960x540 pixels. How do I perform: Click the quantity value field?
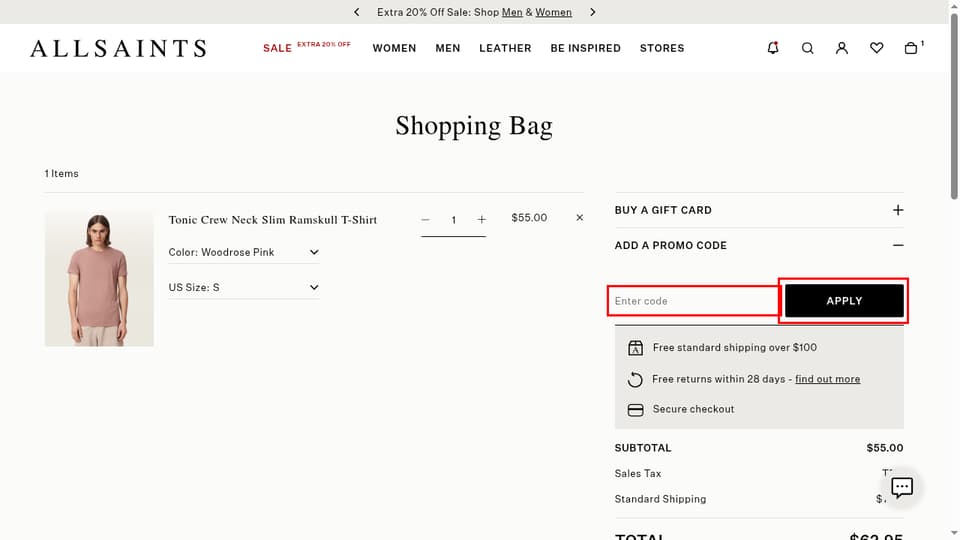pos(454,220)
